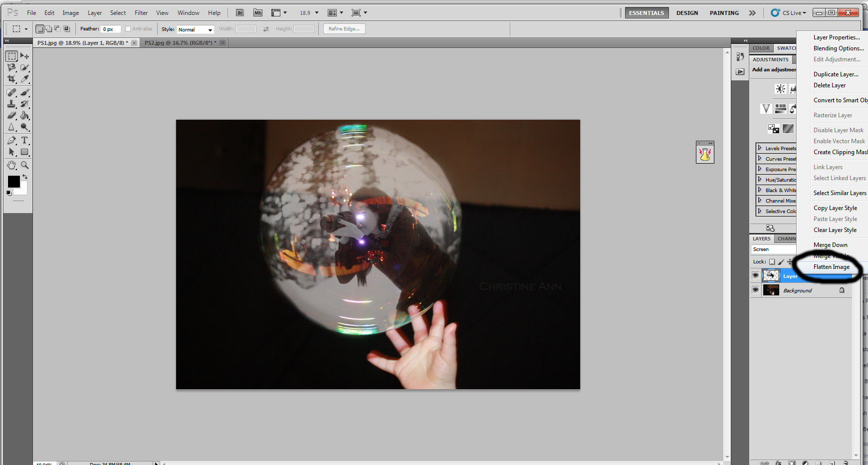This screenshot has width=868, height=465.
Task: Enable Intersect with selection mode
Action: (66, 29)
